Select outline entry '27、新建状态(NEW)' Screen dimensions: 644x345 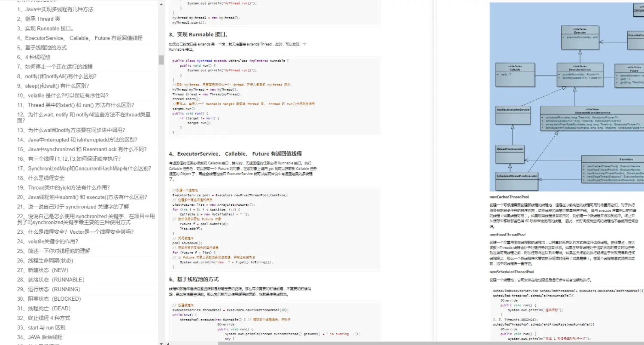pyautogui.click(x=43, y=270)
